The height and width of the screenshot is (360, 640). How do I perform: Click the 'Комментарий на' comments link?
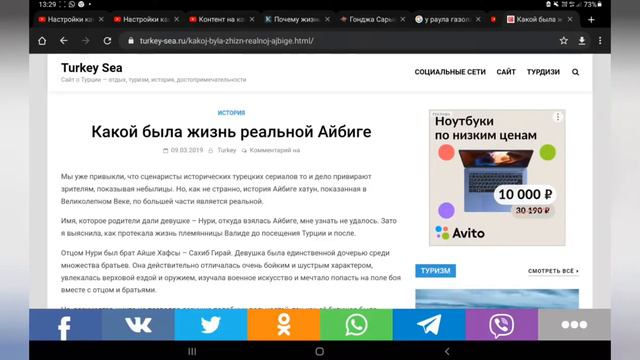(x=275, y=150)
